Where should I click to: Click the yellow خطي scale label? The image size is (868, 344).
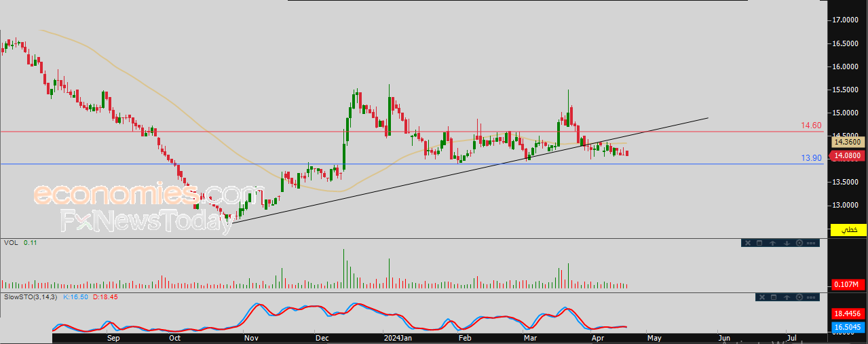[x=848, y=231]
